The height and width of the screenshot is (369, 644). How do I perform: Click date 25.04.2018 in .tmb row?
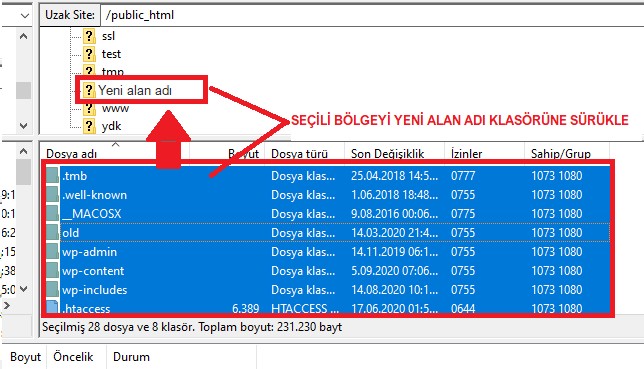pyautogui.click(x=394, y=176)
